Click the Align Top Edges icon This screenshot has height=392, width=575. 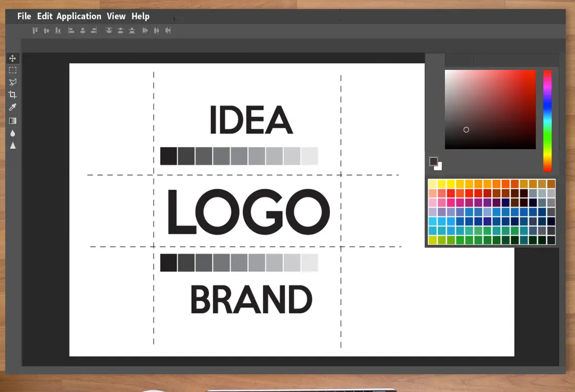(35, 30)
